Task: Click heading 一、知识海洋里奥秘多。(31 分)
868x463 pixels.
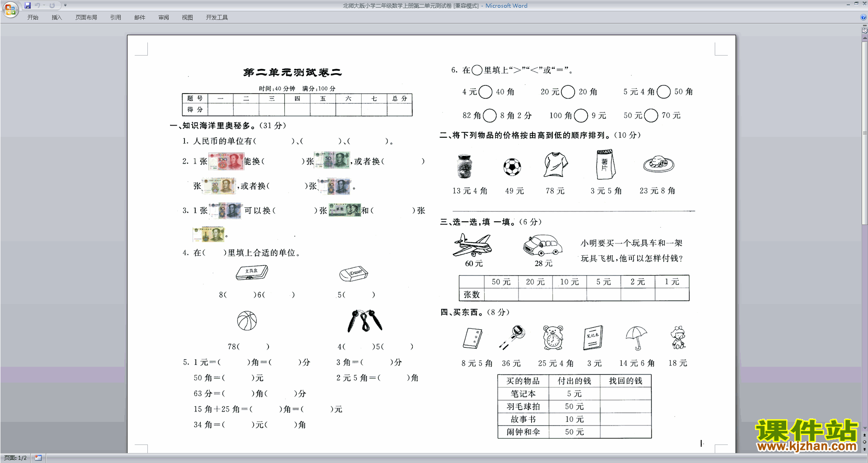Action: click(227, 126)
